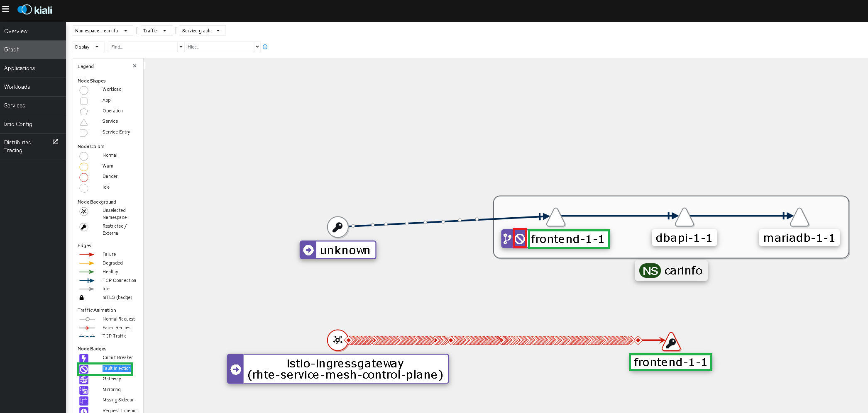Open the Service graph type dropdown

click(x=202, y=30)
